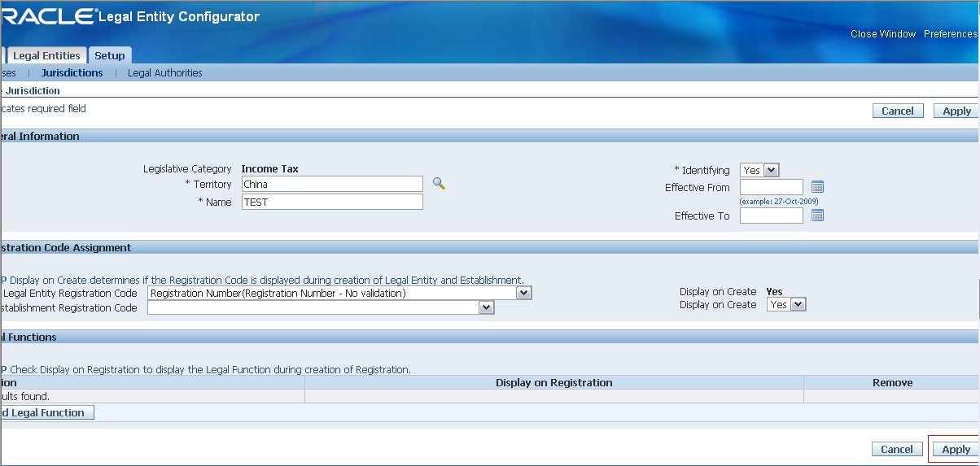Click Display on Registration column header

pos(554,382)
